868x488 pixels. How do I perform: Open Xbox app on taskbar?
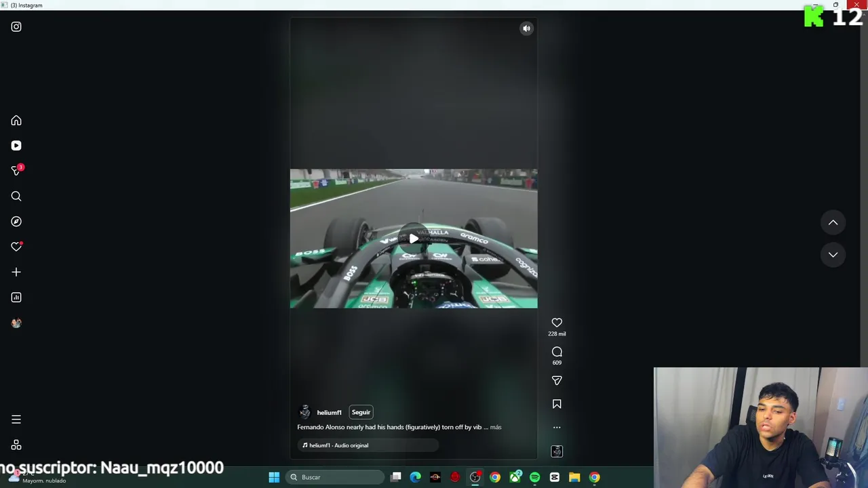(x=515, y=477)
